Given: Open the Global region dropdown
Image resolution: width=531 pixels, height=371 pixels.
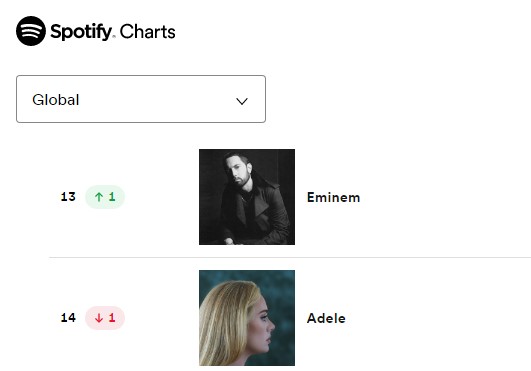Looking at the screenshot, I should [141, 99].
